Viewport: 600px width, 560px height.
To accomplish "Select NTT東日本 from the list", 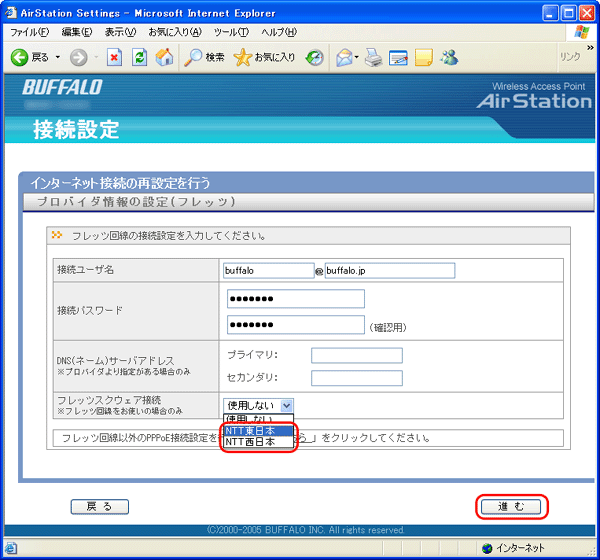I will [x=258, y=431].
